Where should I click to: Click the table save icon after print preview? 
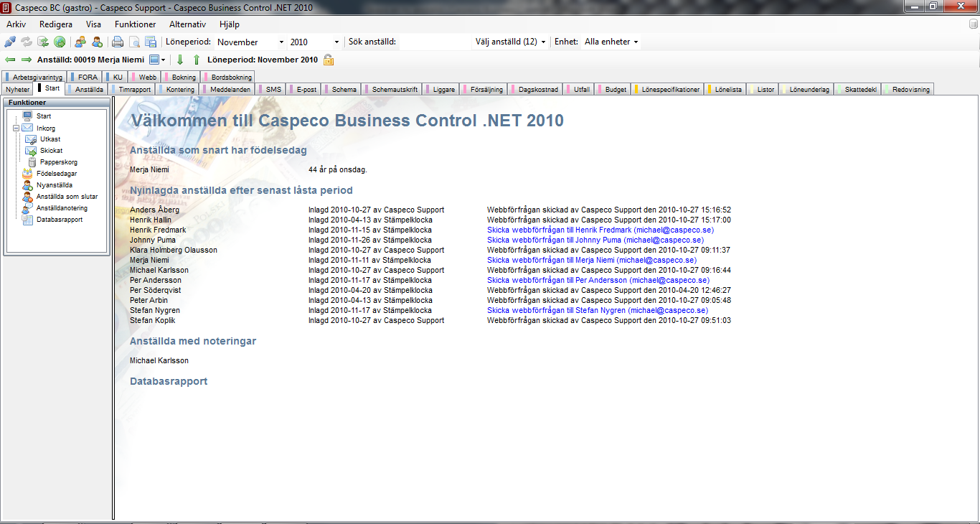point(151,42)
